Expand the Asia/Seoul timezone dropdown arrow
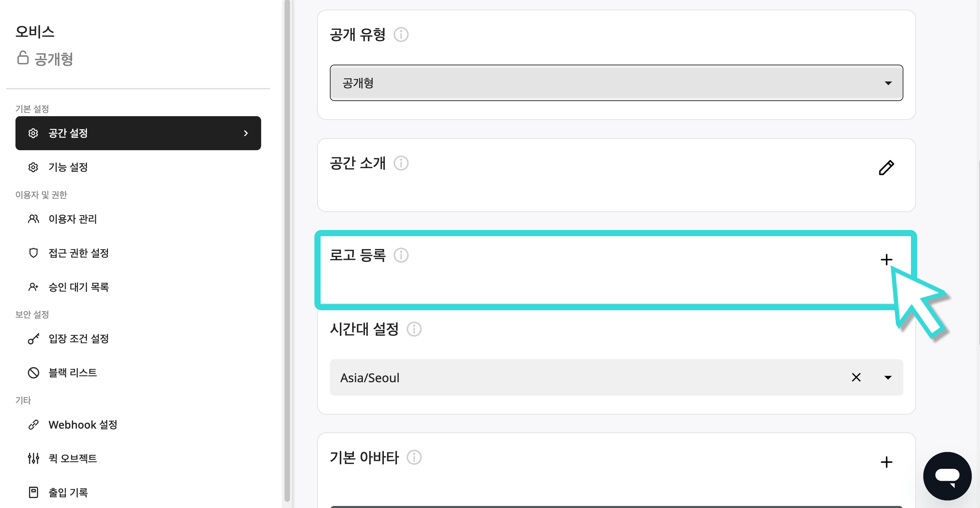Viewport: 980px width, 508px height. click(888, 377)
